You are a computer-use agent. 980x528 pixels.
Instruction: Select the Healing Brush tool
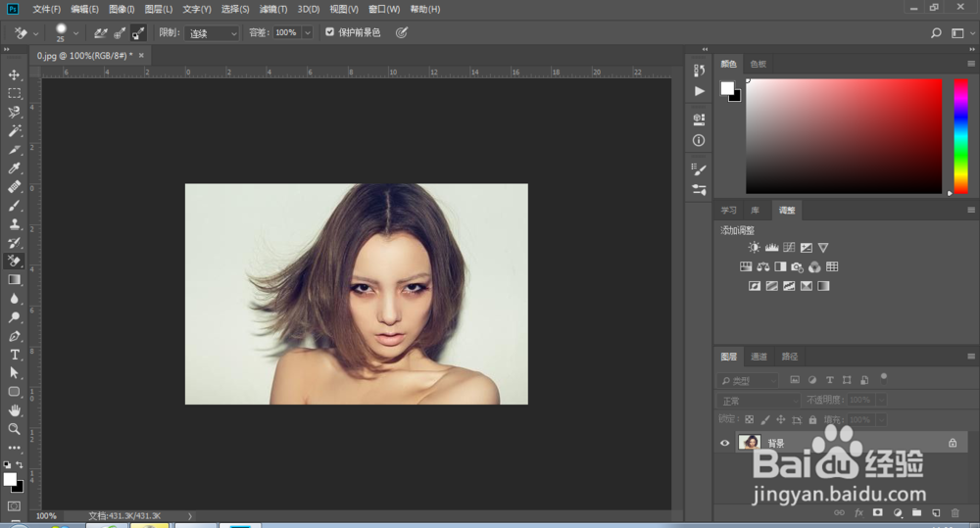[x=15, y=187]
